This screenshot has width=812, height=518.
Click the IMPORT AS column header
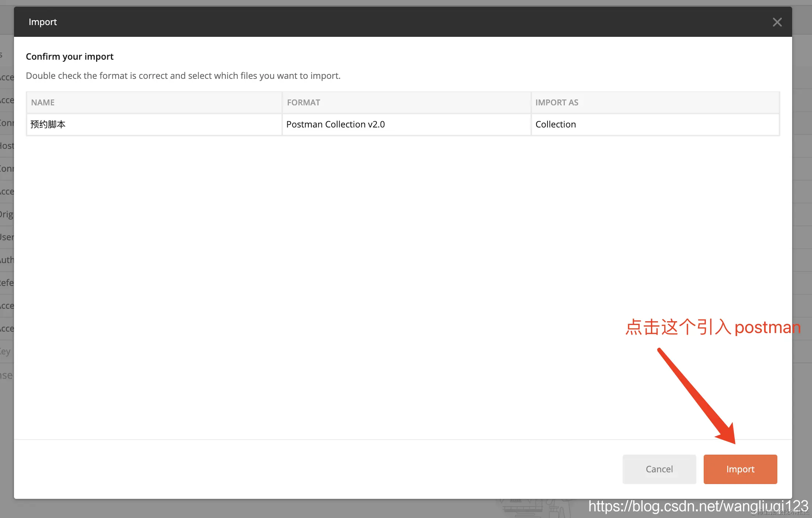click(x=557, y=102)
